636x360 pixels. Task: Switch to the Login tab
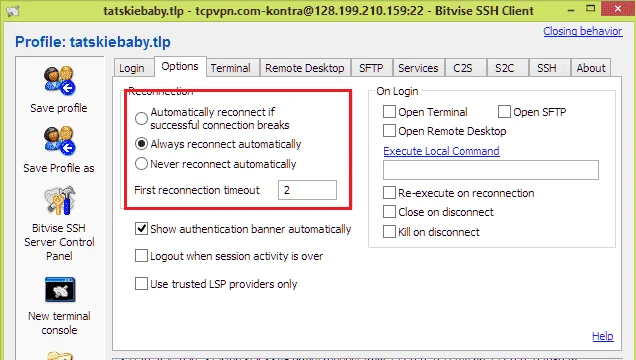(132, 68)
